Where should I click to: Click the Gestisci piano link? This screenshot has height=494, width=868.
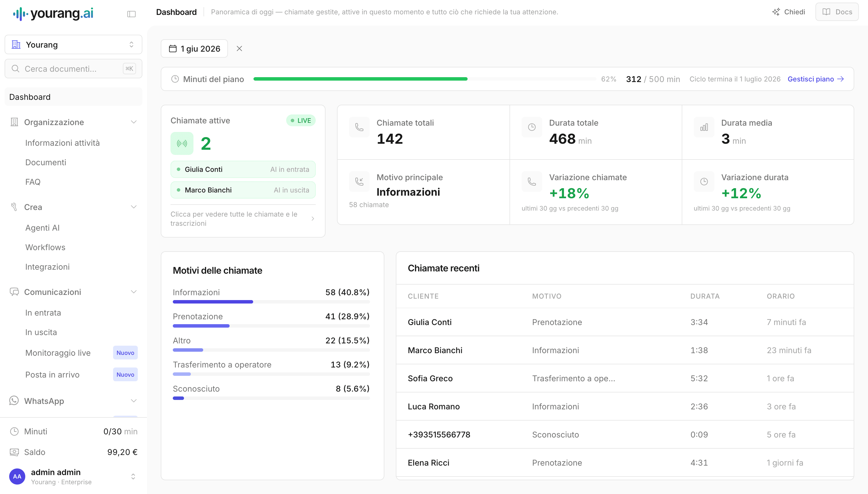tap(815, 79)
